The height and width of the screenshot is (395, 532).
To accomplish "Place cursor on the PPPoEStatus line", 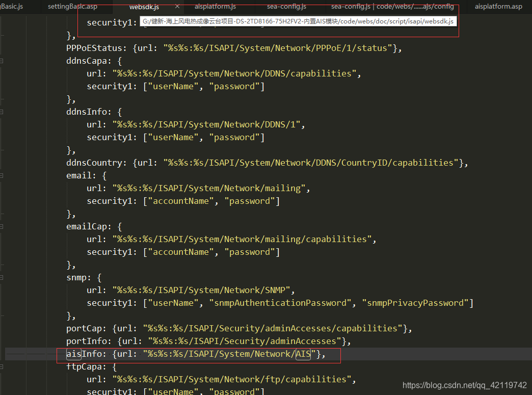I will tap(234, 48).
